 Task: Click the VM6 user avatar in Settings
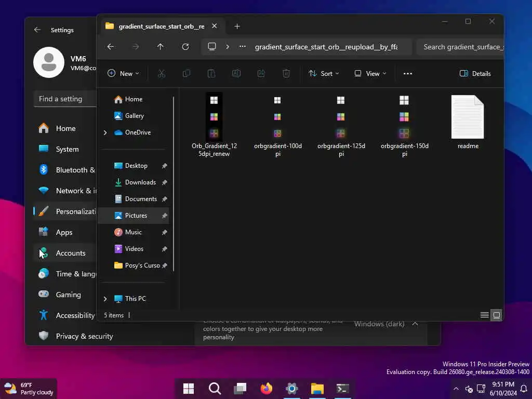[49, 62]
